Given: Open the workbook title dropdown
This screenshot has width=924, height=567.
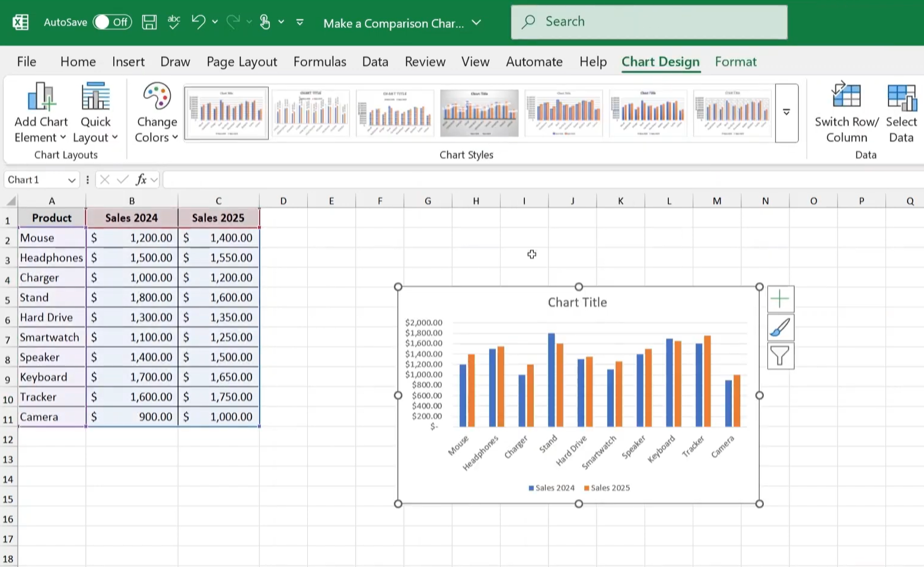Looking at the screenshot, I should pos(476,23).
